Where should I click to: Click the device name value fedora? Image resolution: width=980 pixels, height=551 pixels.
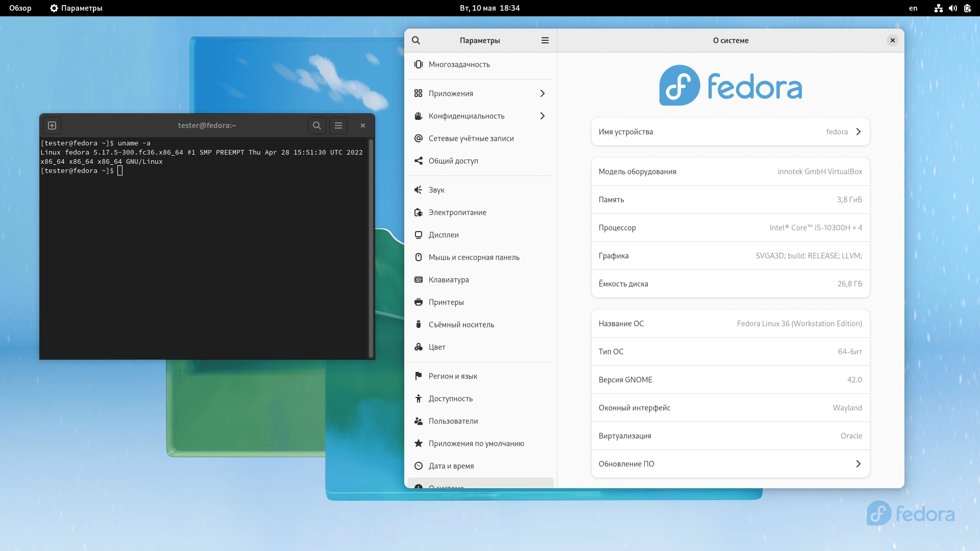click(x=837, y=132)
